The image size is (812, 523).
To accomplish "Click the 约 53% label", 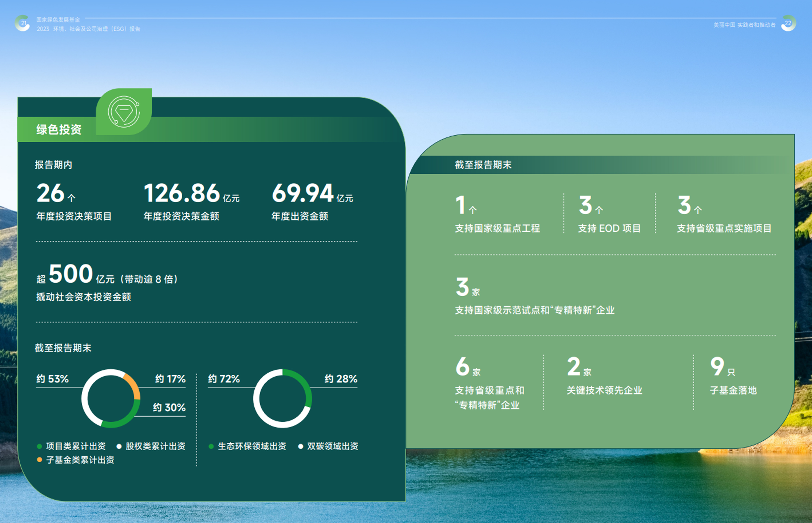I will pos(52,379).
